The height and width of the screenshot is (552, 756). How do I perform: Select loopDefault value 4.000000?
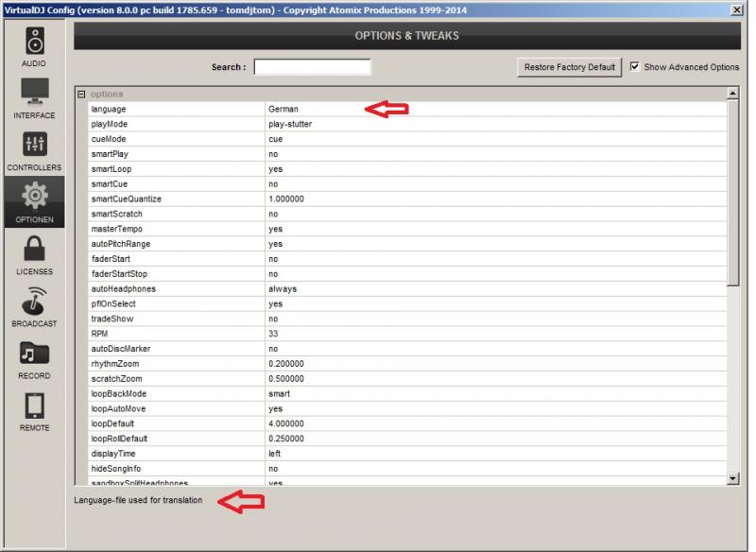point(286,423)
